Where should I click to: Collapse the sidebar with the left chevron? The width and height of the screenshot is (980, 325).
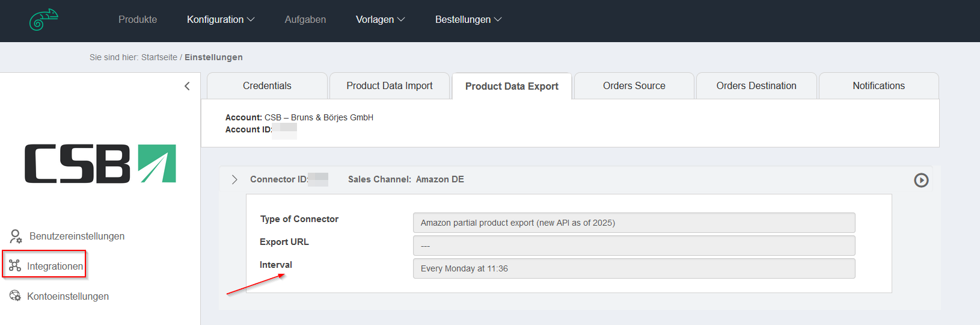coord(187,86)
